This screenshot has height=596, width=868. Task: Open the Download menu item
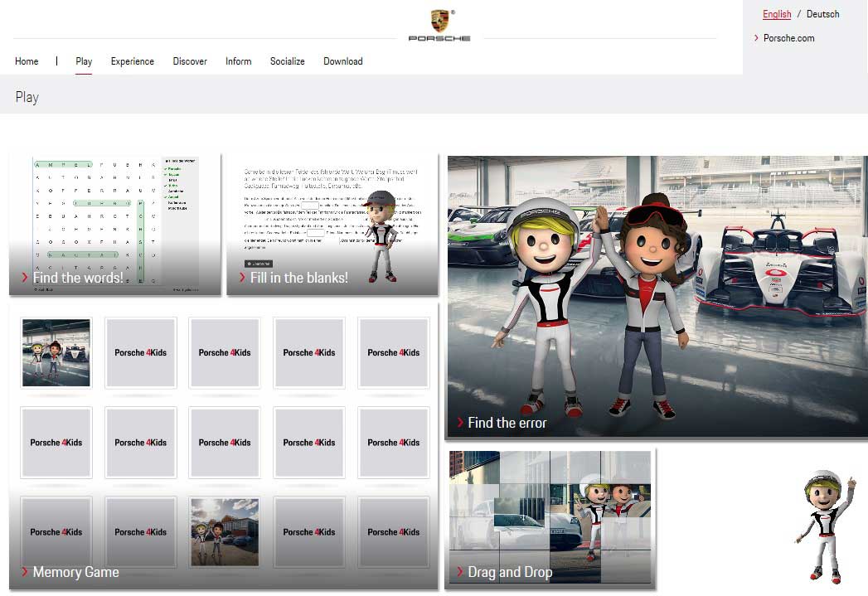(x=343, y=61)
